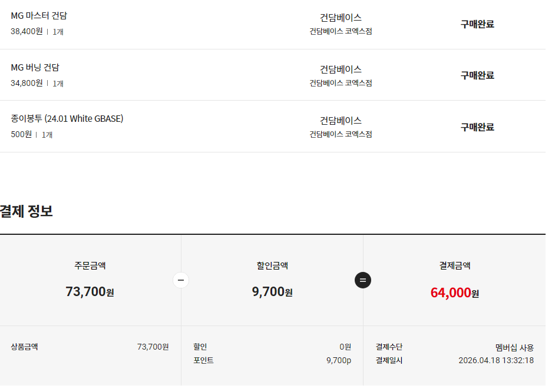Open the MG 버닝 건담 product
Screen dimensions: 555x392
click(35, 68)
